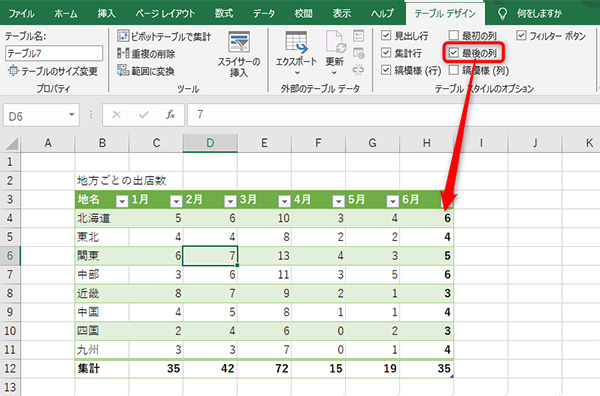Click the Open in Browser icon beside 更新
Viewport: 600px width, 396px height.
(x=359, y=53)
